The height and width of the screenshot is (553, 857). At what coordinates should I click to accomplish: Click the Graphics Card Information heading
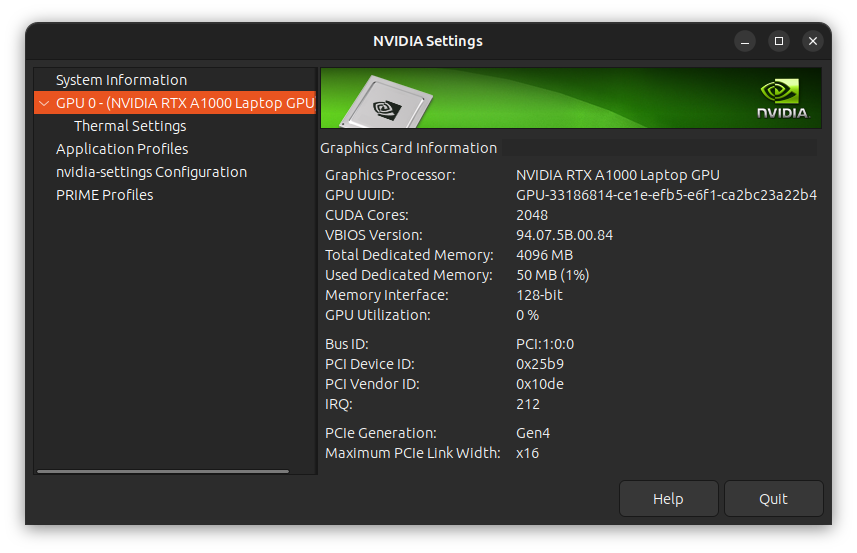tap(409, 148)
